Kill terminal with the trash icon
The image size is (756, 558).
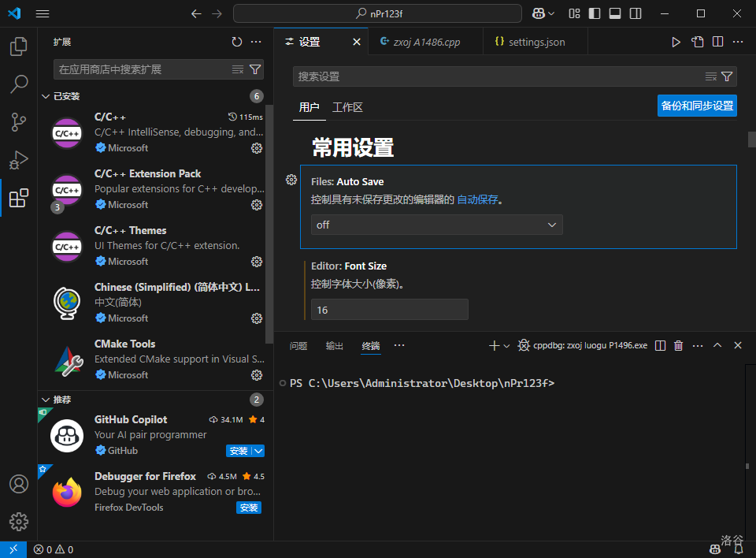point(679,345)
